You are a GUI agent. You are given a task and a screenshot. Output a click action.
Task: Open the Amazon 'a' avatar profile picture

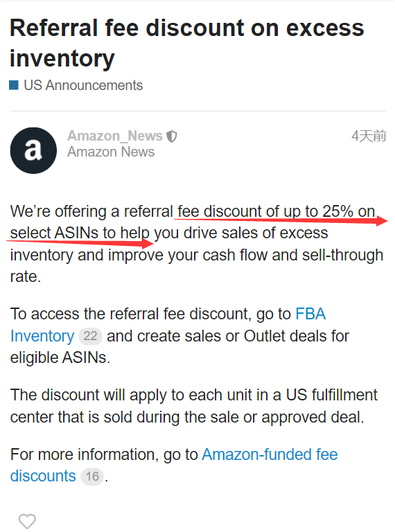click(33, 150)
